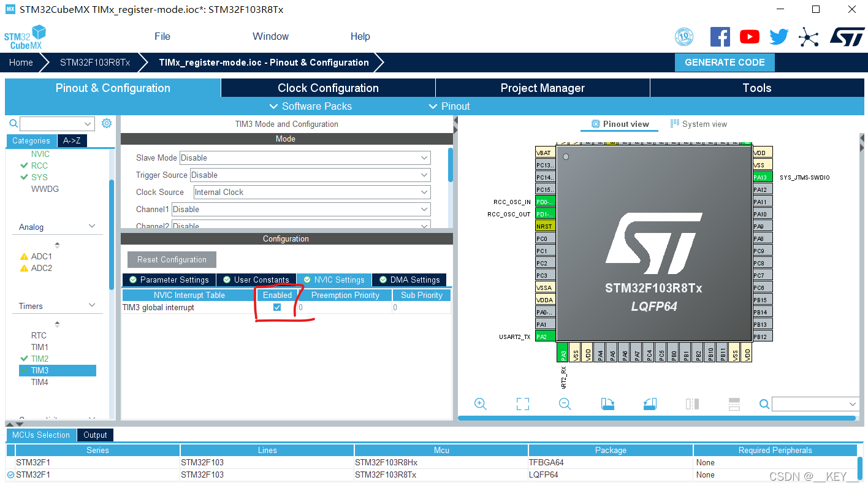The height and width of the screenshot is (488, 868).
Task: Rotate the chip counter-clockwise
Action: coord(650,404)
